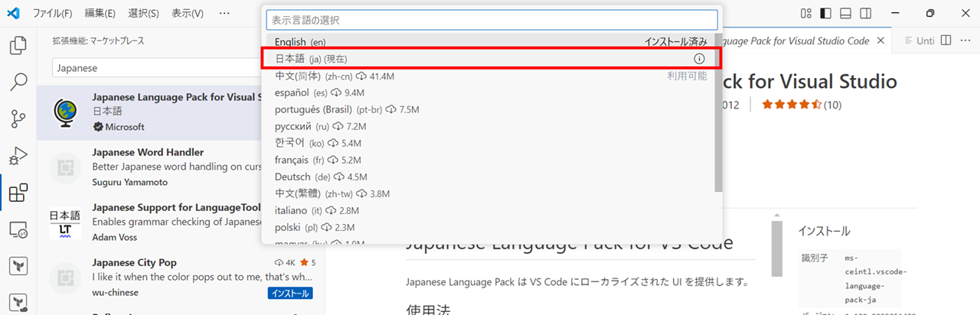
Task: Click publisher name Adam Voss
Action: tap(116, 239)
